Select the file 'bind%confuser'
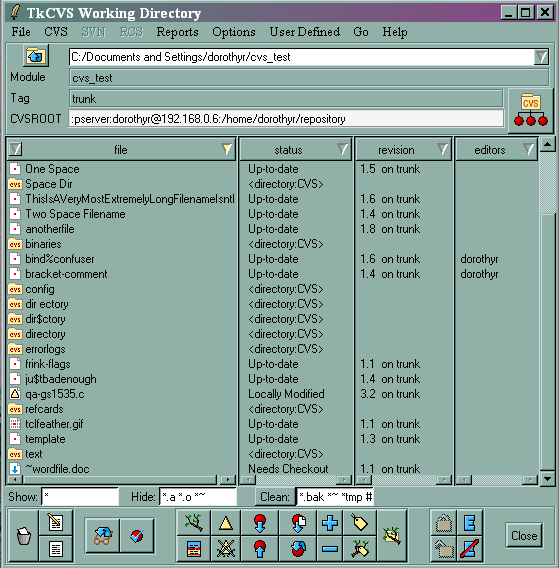This screenshot has height=568, width=559. [x=60, y=259]
